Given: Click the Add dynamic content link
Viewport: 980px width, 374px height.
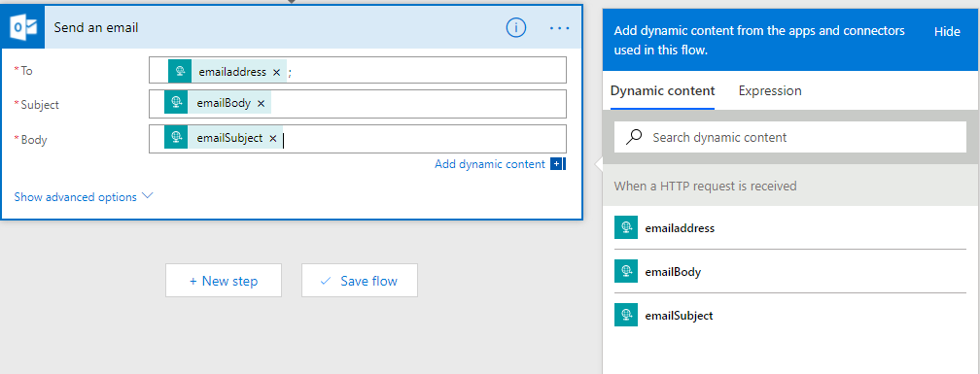Looking at the screenshot, I should click(x=489, y=164).
